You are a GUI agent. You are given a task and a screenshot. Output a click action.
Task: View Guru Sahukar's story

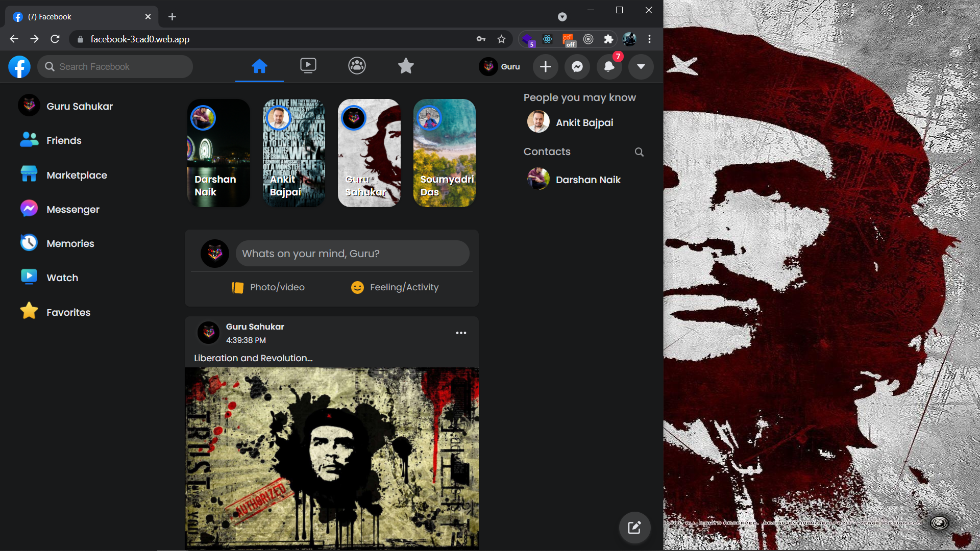pos(369,153)
